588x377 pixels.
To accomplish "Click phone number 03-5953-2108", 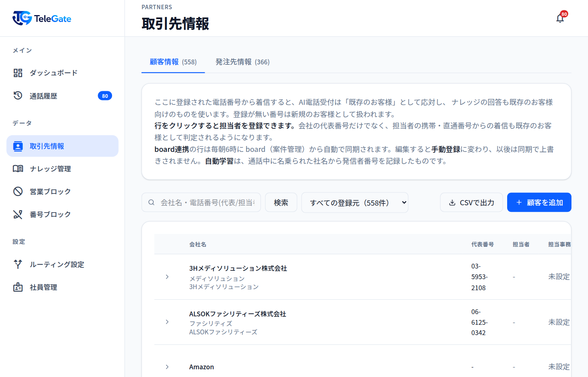I will click(x=480, y=277).
